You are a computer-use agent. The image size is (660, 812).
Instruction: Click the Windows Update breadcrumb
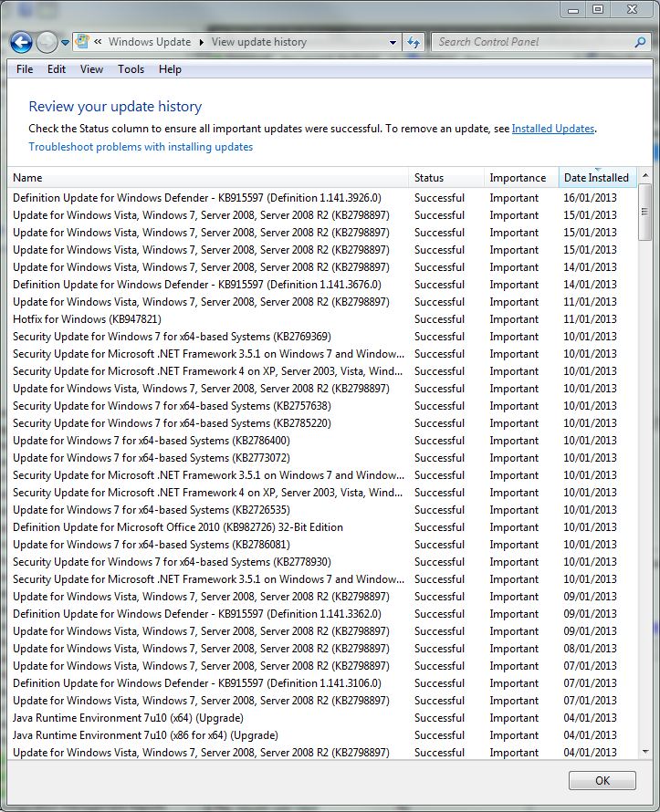(149, 42)
